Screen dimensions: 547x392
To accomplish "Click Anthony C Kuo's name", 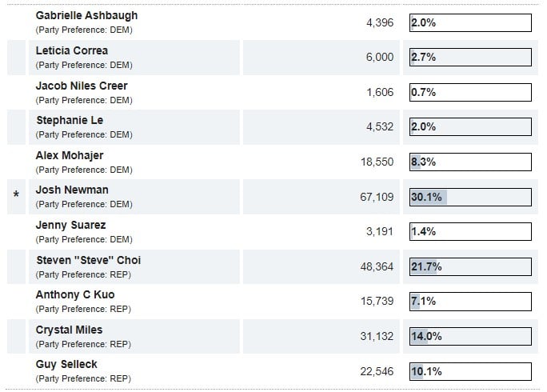I will (75, 294).
